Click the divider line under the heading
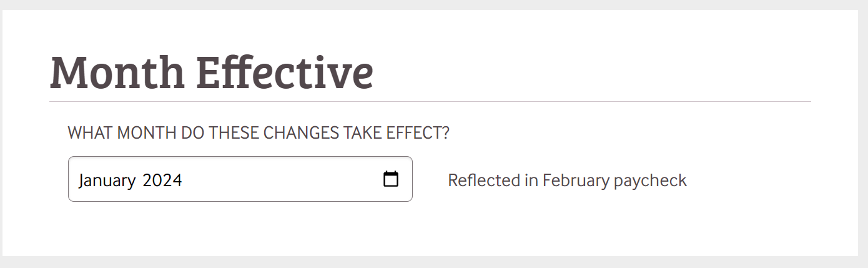868x268 pixels. pos(430,101)
